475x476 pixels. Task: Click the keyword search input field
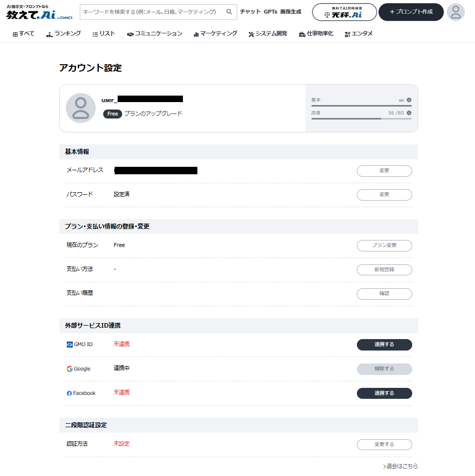tap(153, 12)
